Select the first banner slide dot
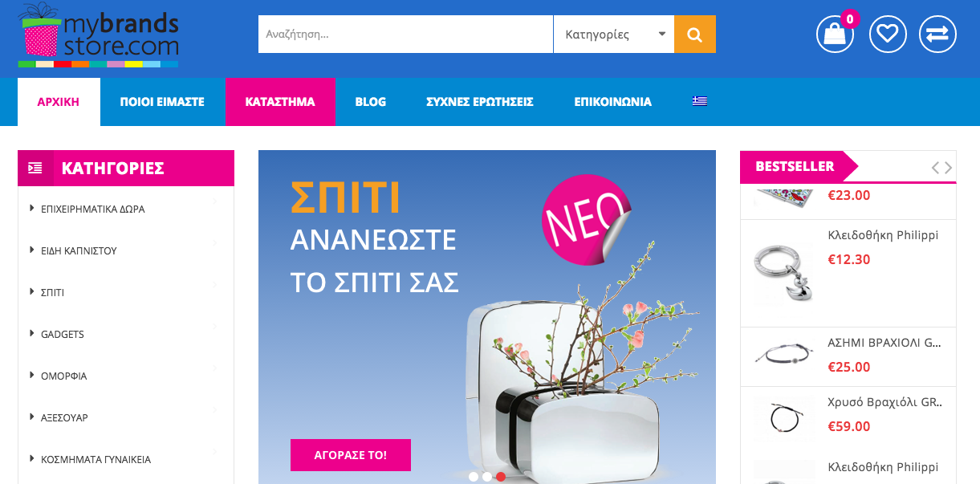Screen dimensions: 980x484 pyautogui.click(x=474, y=477)
